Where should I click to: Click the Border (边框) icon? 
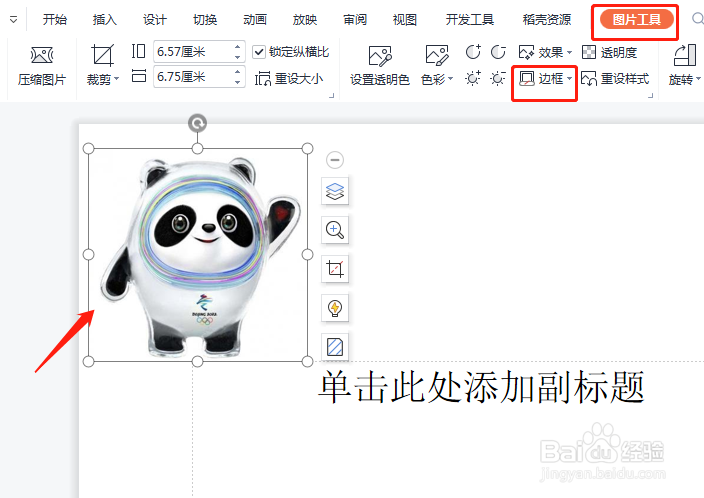(527, 79)
